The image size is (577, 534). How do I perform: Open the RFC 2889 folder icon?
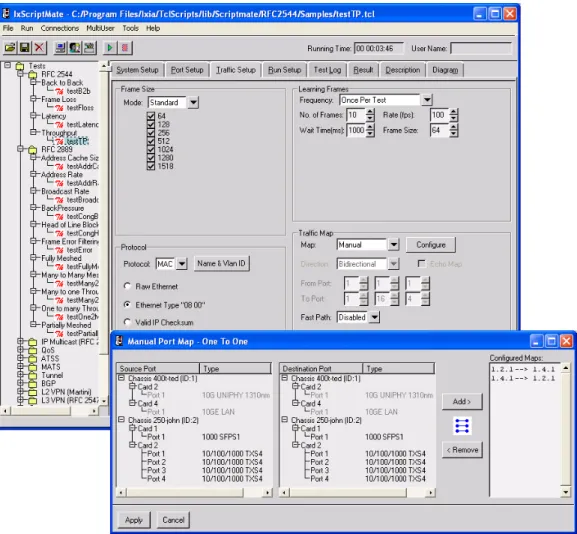(x=33, y=149)
